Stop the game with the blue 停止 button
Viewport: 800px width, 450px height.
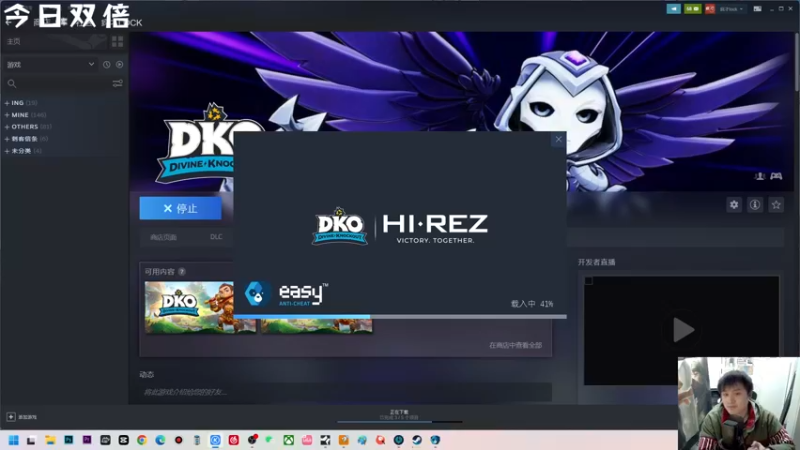click(x=181, y=208)
